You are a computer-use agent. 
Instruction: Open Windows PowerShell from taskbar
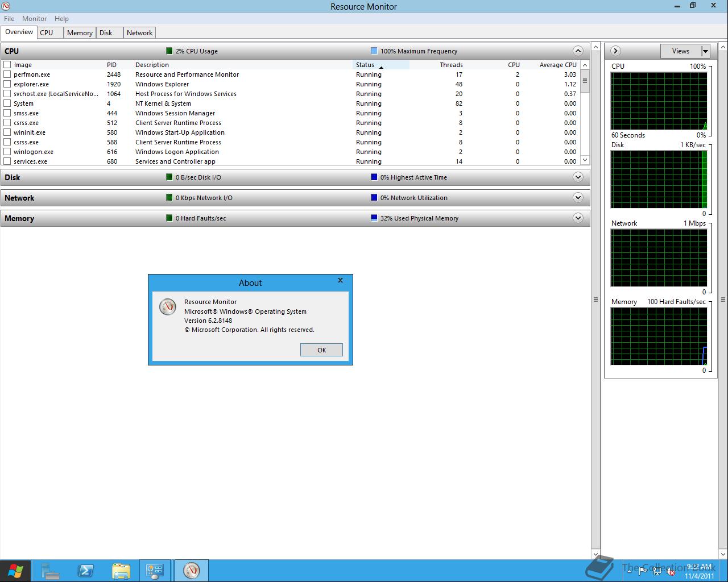86,571
